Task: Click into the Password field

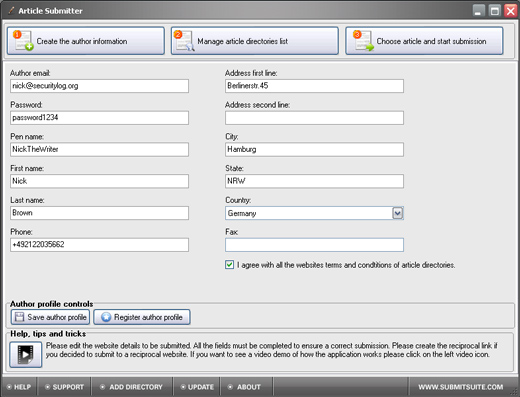Action: (99, 118)
